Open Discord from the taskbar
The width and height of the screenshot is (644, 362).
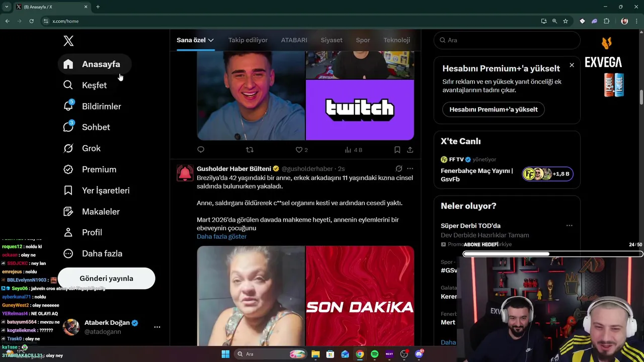click(419, 354)
